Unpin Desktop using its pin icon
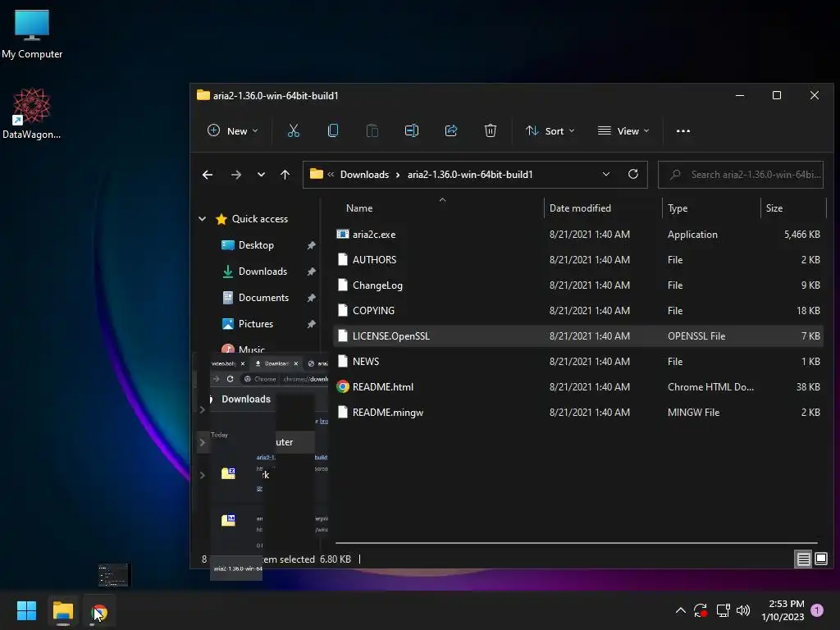 tap(311, 244)
